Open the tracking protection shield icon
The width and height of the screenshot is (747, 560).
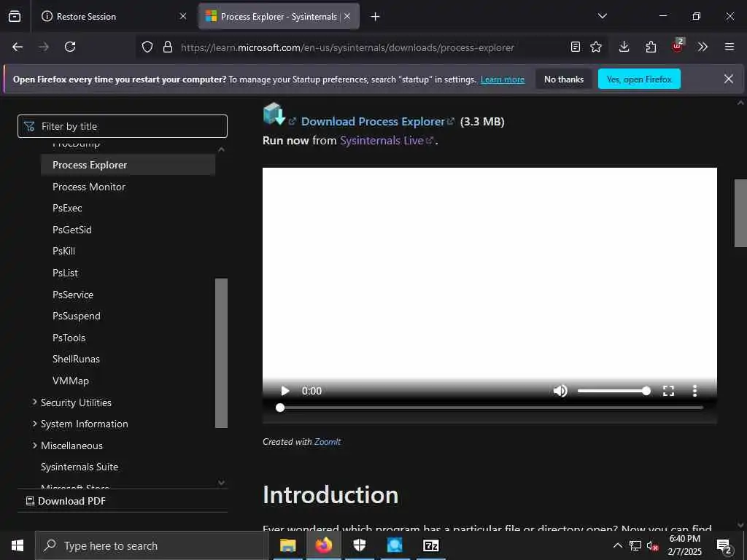[147, 47]
